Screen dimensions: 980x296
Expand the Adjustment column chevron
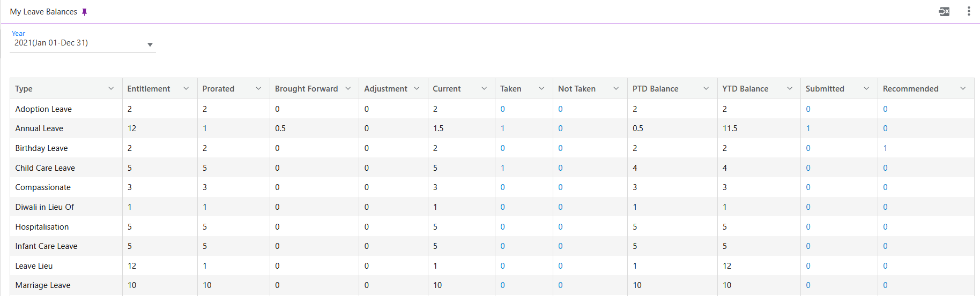[x=417, y=88]
